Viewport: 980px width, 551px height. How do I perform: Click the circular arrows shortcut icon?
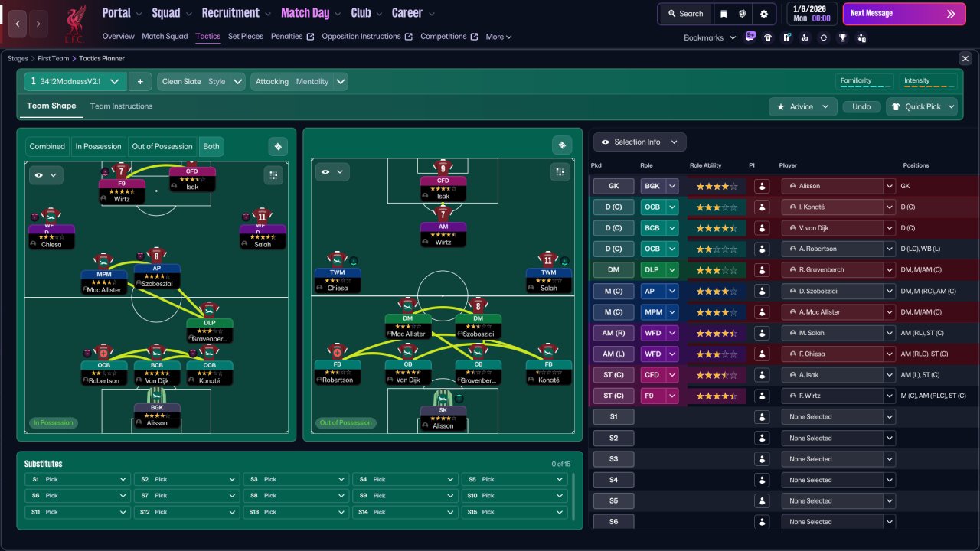(824, 37)
